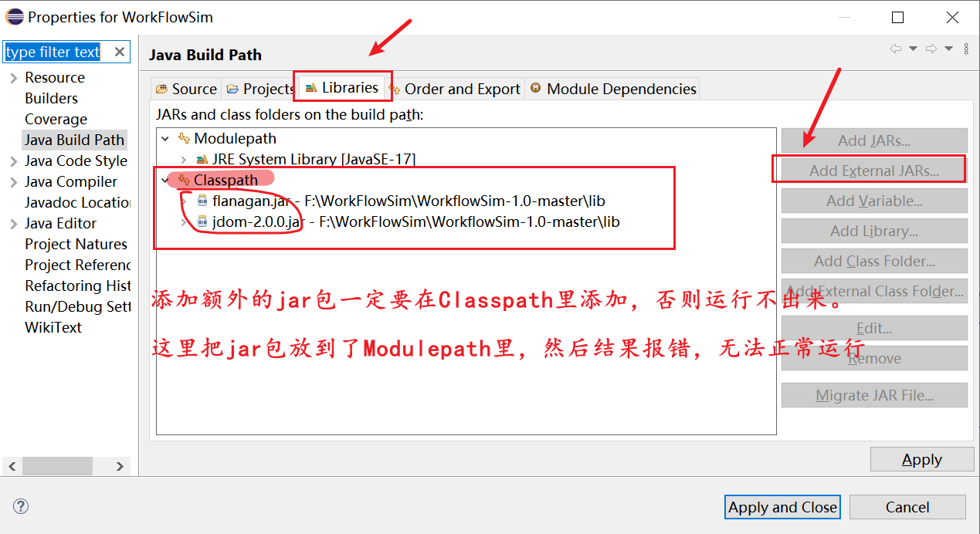Select Java Build Path entry

pyautogui.click(x=74, y=140)
